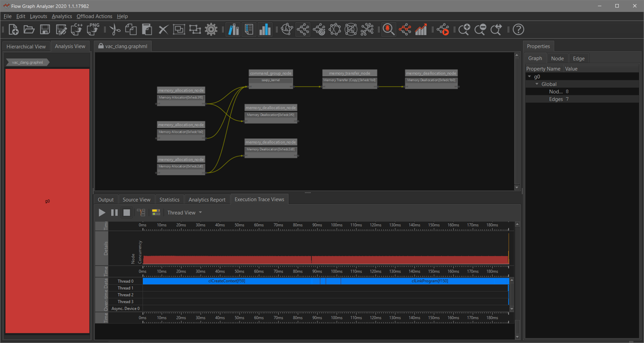This screenshot has height=343, width=644.
Task: Open the help question mark icon
Action: [518, 30]
